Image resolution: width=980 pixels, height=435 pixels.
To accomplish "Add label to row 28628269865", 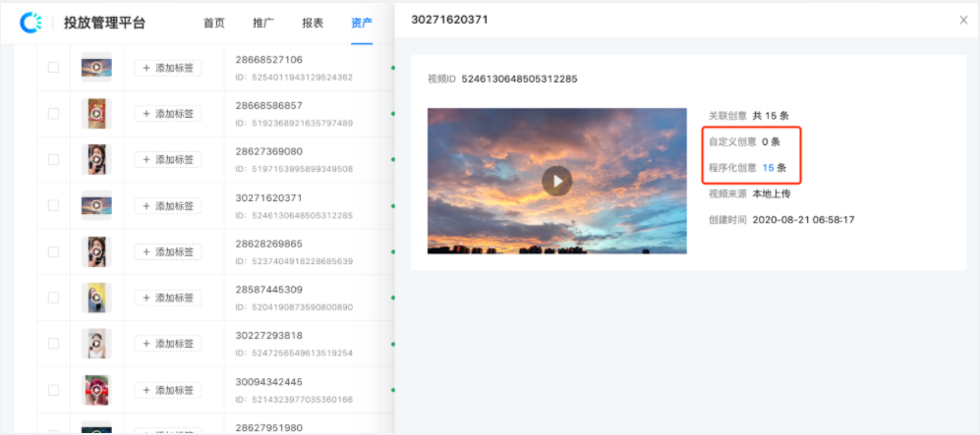I will point(168,252).
